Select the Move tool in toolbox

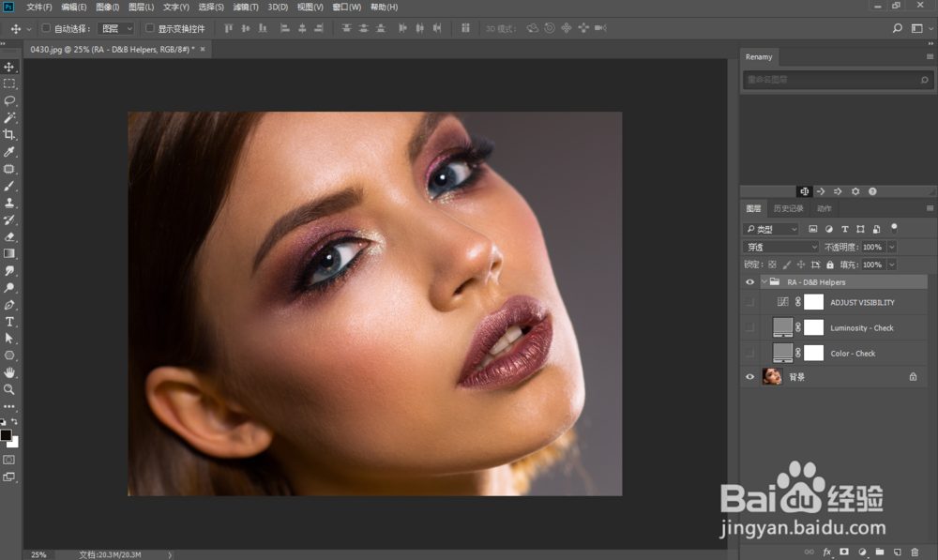click(x=9, y=67)
